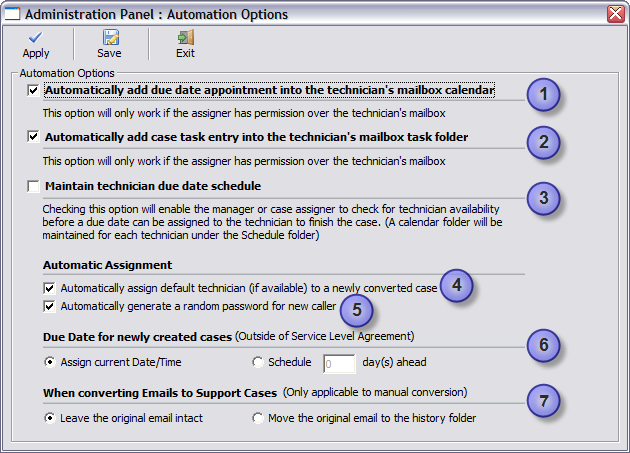Click '(Outside of Service Level Agreement)' text
The height and width of the screenshot is (453, 630).
coord(325,336)
